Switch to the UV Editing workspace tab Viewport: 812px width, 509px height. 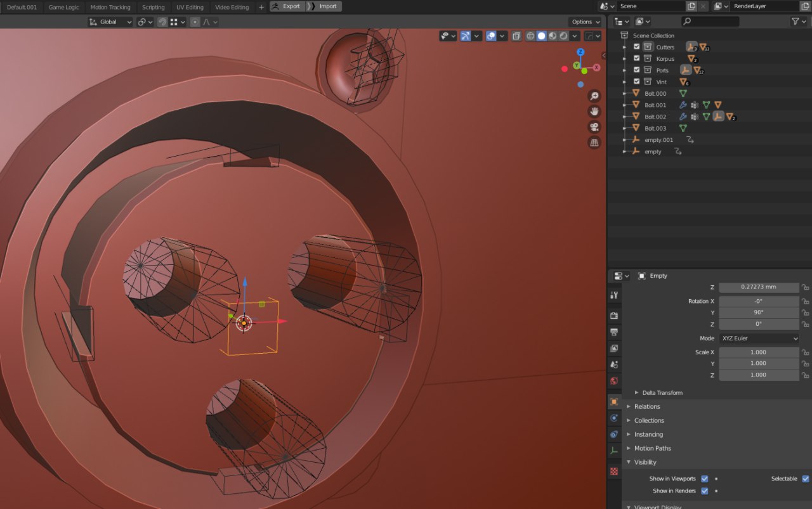[x=190, y=7]
